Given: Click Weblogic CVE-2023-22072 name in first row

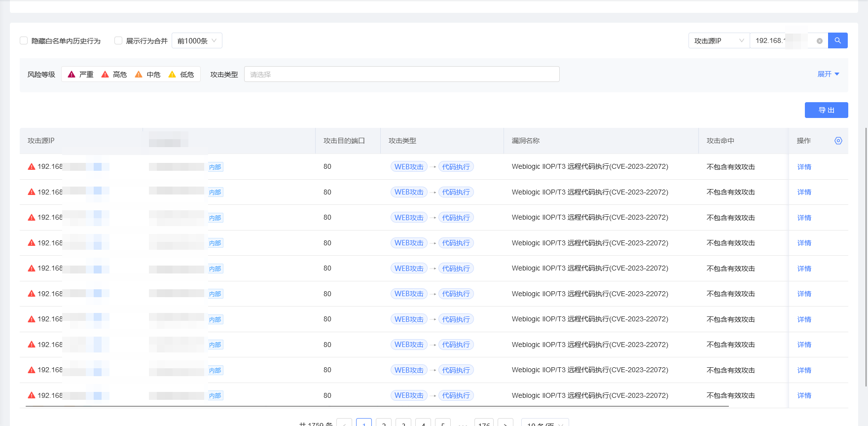Looking at the screenshot, I should point(590,167).
